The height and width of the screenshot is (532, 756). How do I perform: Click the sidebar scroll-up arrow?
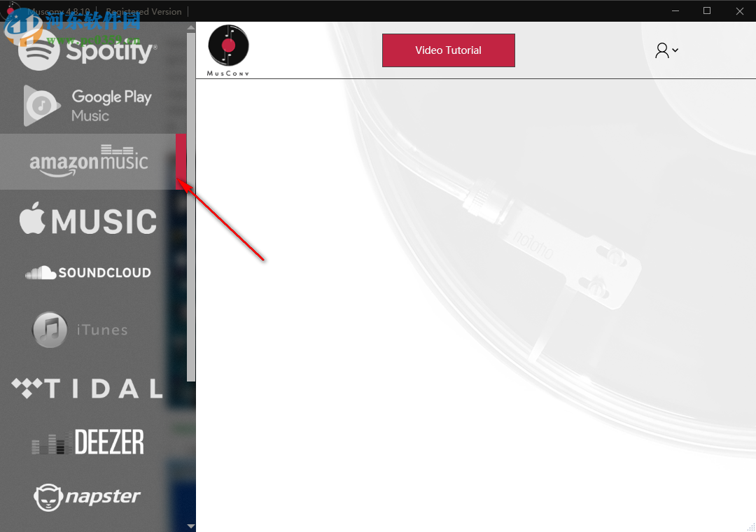pyautogui.click(x=191, y=27)
